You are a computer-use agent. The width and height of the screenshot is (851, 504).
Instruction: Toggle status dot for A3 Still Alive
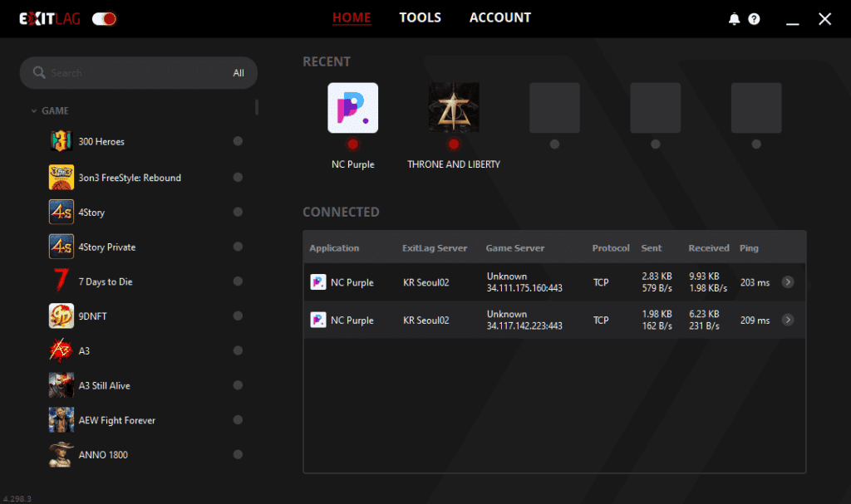click(238, 385)
